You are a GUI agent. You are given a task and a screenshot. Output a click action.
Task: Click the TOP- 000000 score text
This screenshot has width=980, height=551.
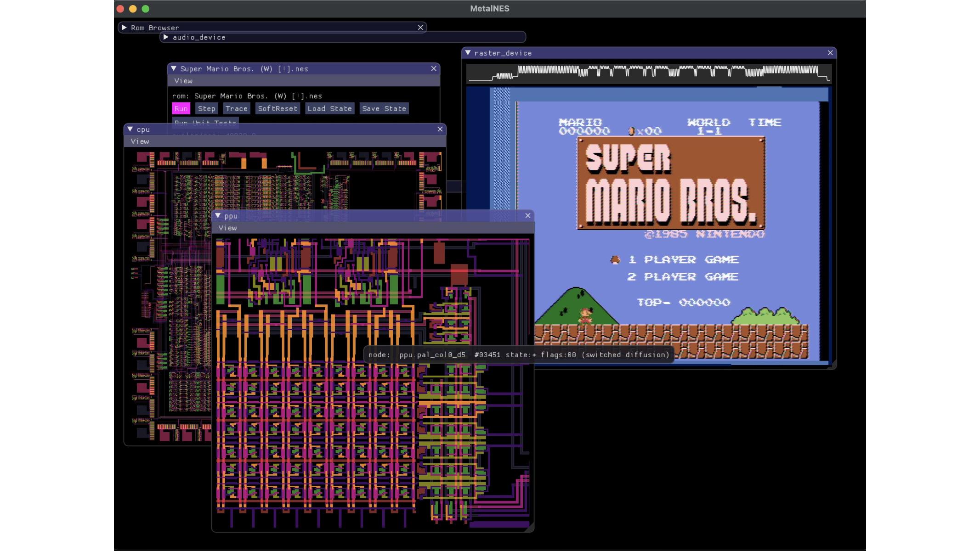(x=683, y=302)
